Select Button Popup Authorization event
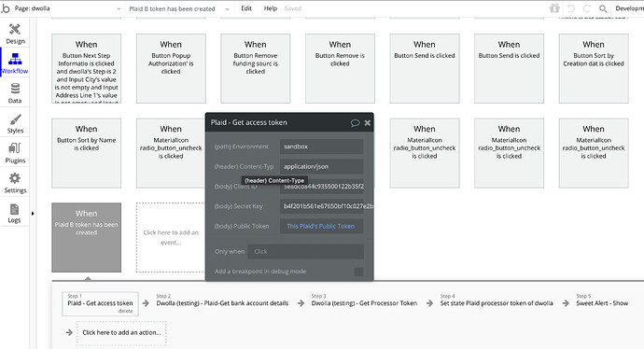This screenshot has width=644, height=349. (171, 68)
